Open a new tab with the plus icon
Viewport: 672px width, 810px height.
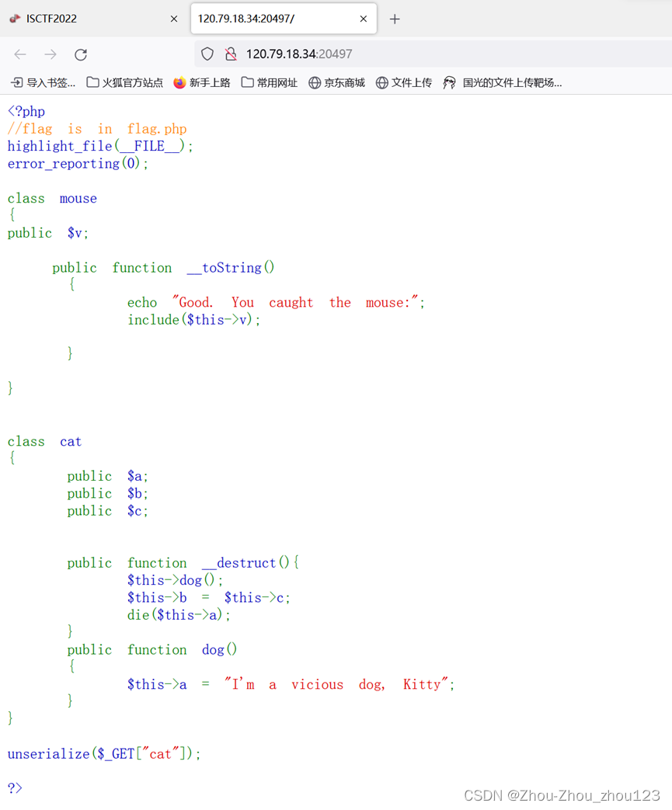pyautogui.click(x=395, y=17)
